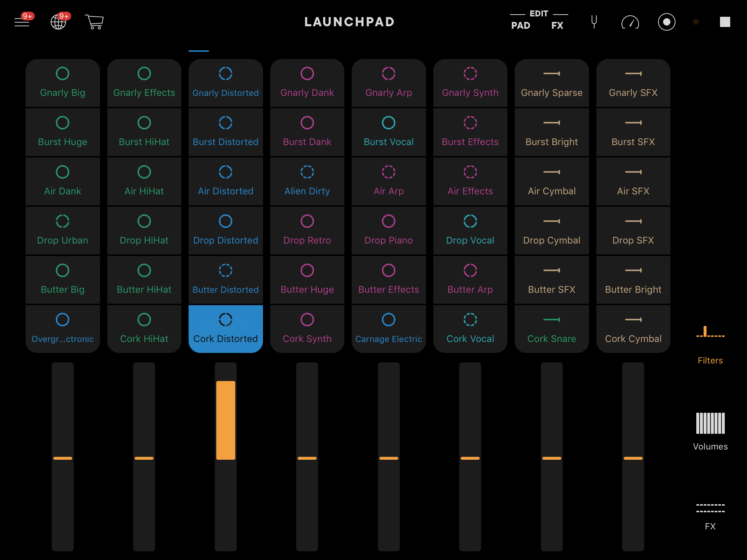The image size is (747, 560).
Task: Switch to PAD edit mode
Action: point(520,26)
